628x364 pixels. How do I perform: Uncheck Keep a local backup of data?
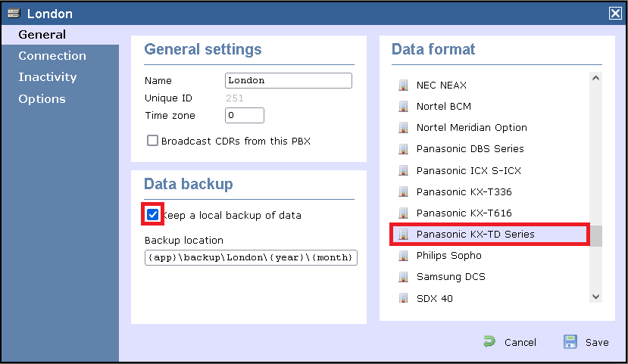(153, 215)
